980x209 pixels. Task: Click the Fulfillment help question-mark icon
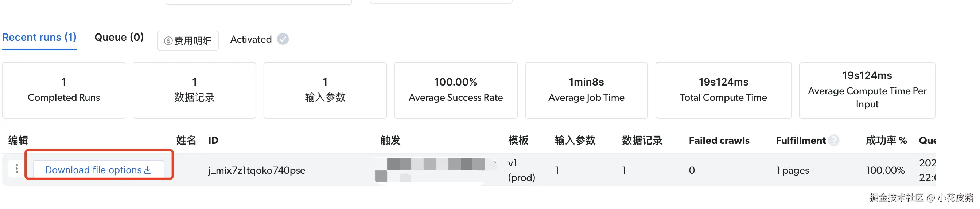pyautogui.click(x=833, y=141)
